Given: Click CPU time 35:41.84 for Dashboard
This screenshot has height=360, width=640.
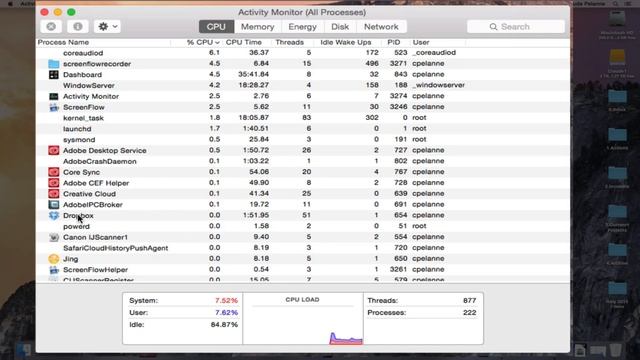Looking at the screenshot, I should [253, 74].
